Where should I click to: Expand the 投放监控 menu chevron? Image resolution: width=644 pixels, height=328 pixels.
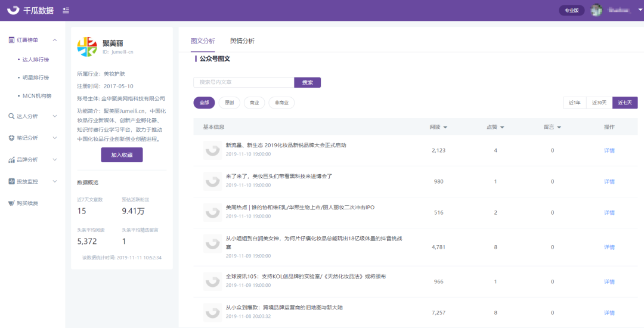pos(55,181)
